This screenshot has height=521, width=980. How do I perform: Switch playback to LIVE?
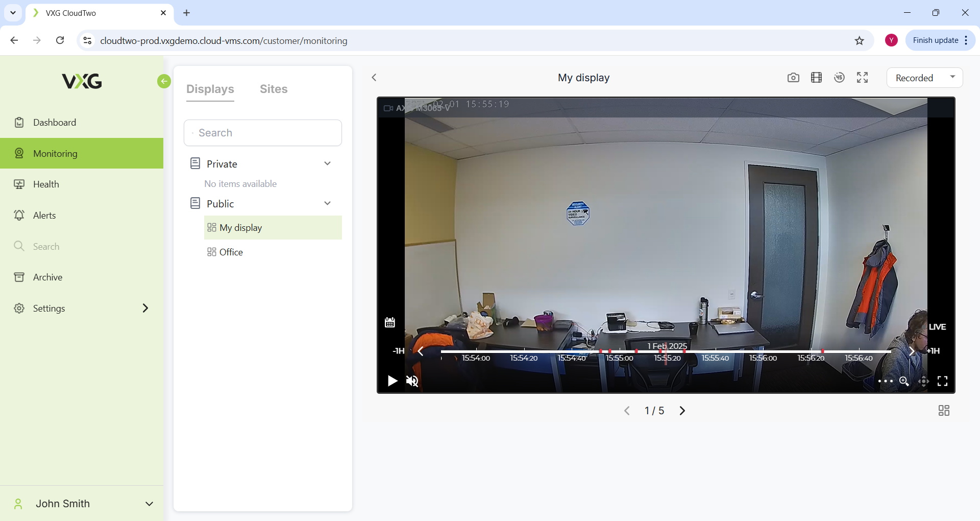click(937, 327)
